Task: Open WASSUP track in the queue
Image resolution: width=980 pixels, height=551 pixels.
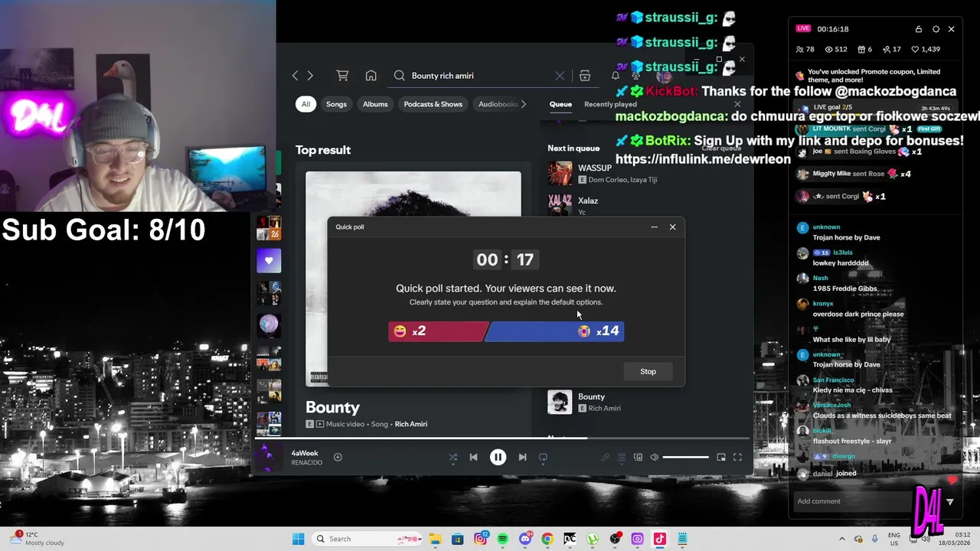Action: (x=595, y=168)
